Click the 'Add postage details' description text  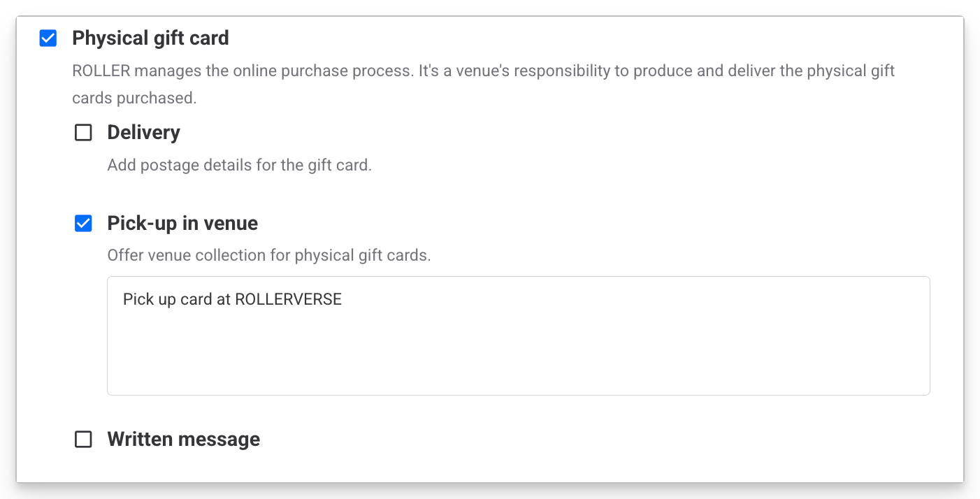pos(239,166)
